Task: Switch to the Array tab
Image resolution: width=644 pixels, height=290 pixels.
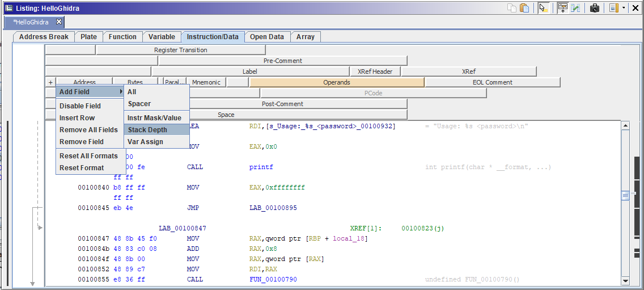Action: 306,37
